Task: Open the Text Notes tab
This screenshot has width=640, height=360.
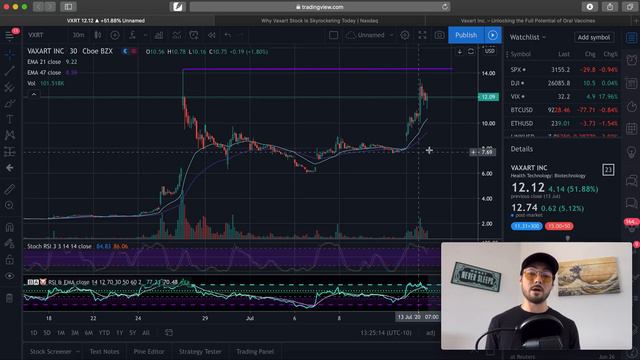Action: 104,352
